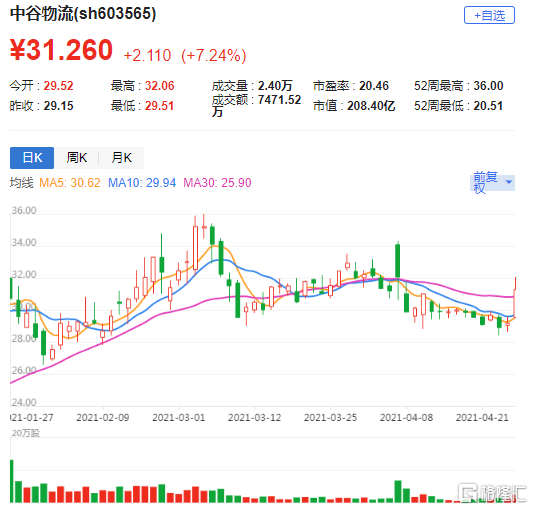Image resolution: width=533 pixels, height=510 pixels.
Task: Click the MA30: 25.90 legend
Action: [217, 183]
